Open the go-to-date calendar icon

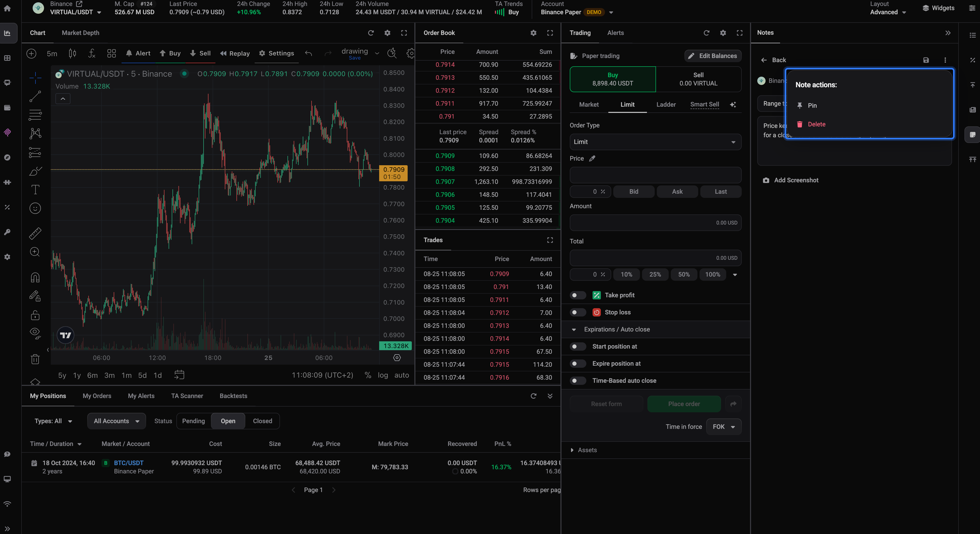tap(179, 375)
